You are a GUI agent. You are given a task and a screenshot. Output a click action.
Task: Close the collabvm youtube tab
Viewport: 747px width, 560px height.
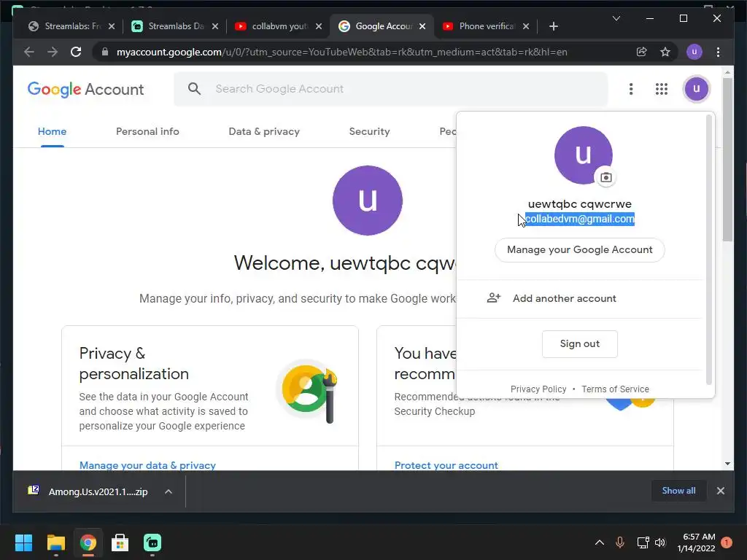[x=319, y=26]
